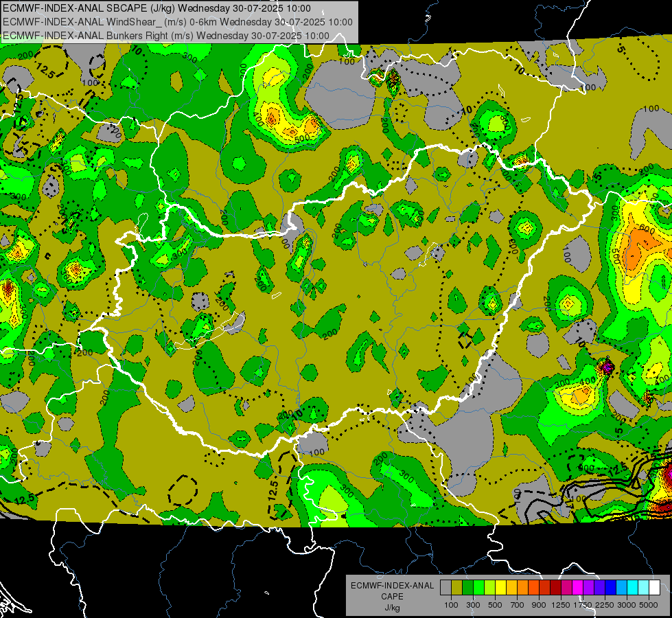Click the J/kg unit label in legend
This screenshot has width=672, height=618.
click(393, 608)
